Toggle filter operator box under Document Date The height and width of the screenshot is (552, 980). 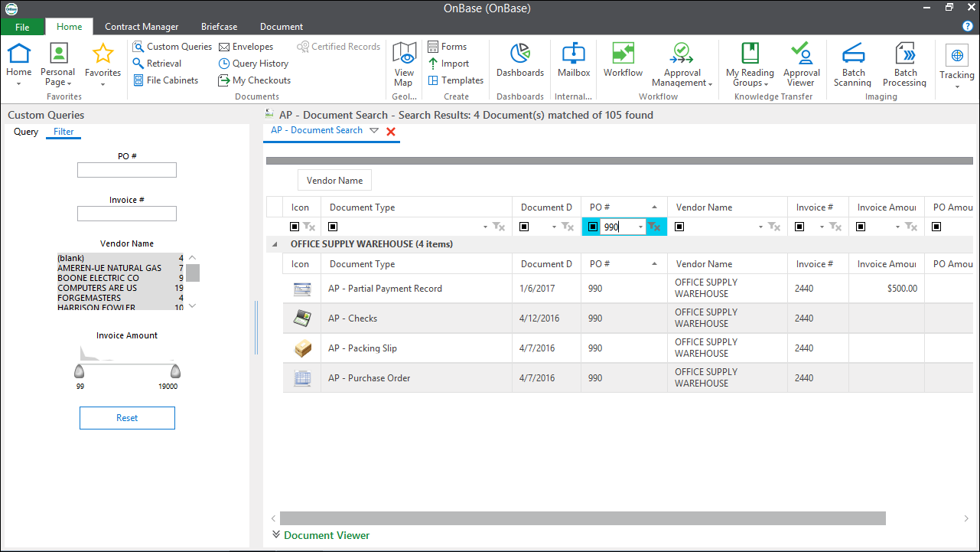(x=524, y=227)
